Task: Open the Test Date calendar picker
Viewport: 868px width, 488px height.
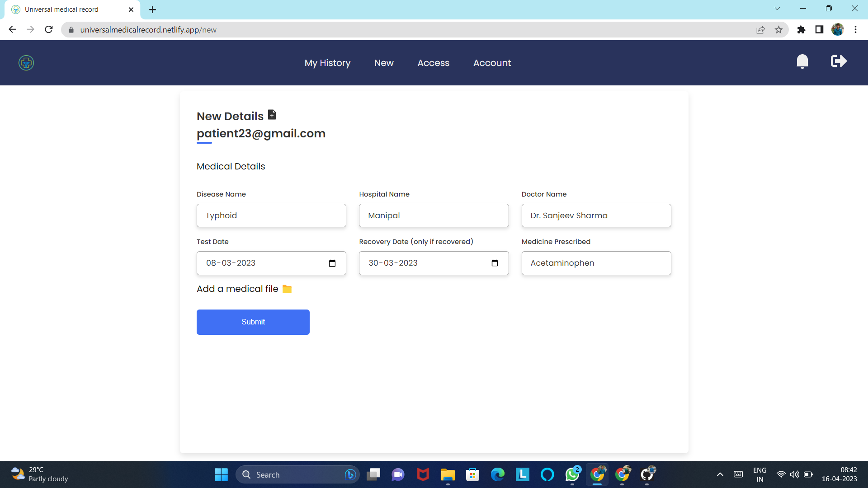Action: [x=332, y=263]
